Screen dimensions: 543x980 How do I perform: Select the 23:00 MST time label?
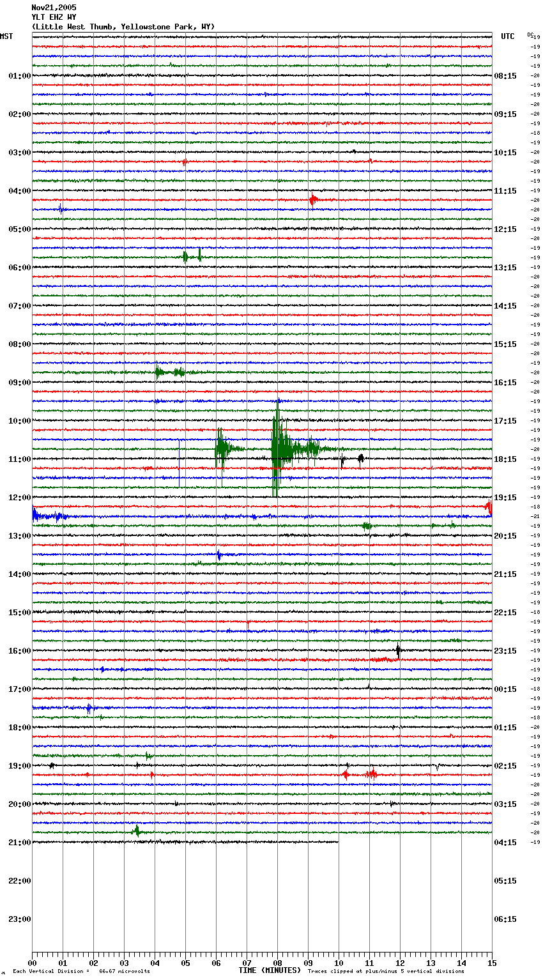click(20, 919)
